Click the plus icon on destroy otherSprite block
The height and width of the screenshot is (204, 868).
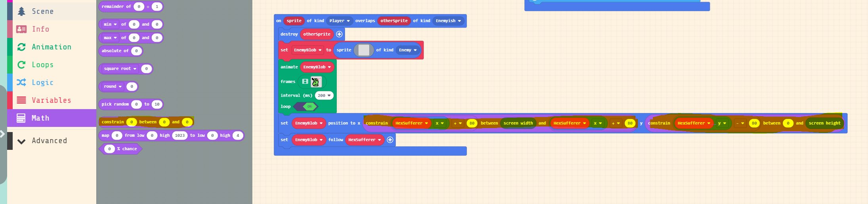pos(339,34)
